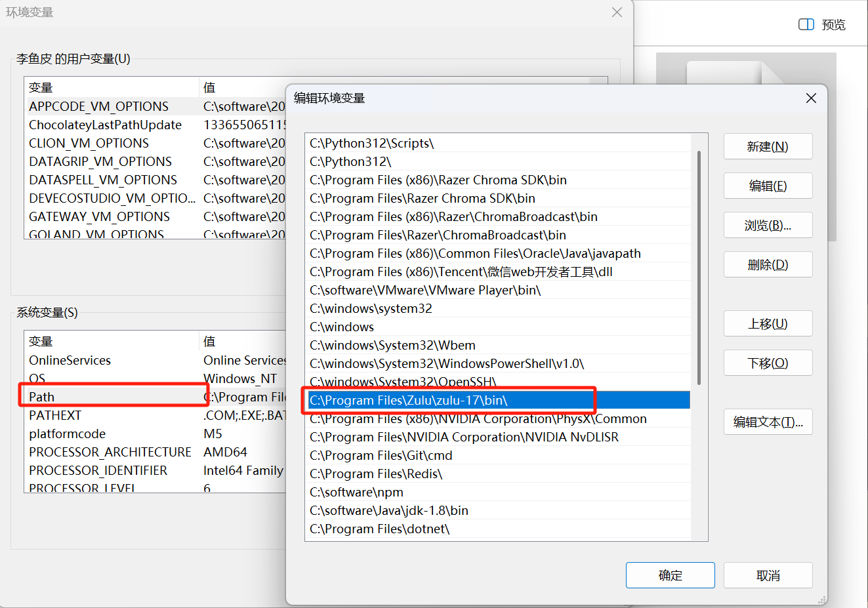Open the 浏览(B)... folder browser
Screen dimensions: 868x608
click(768, 225)
